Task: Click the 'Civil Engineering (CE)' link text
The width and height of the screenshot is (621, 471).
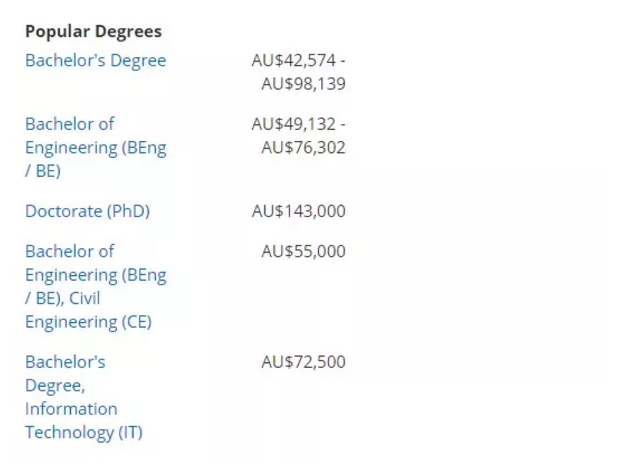Action: point(88,322)
